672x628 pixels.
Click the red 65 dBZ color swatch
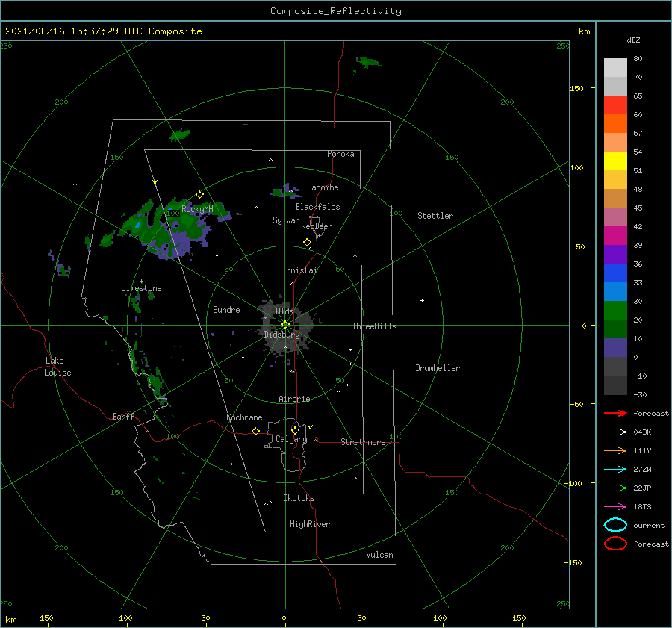[x=615, y=105]
